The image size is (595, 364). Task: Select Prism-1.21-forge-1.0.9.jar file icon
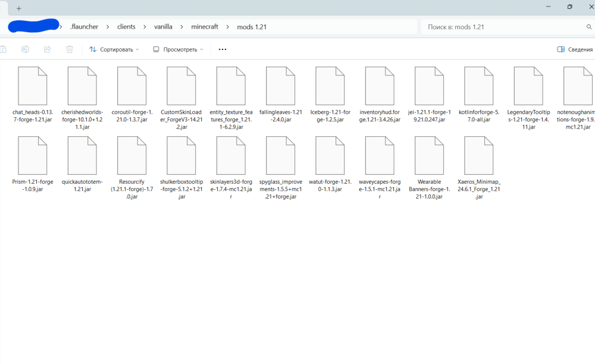pyautogui.click(x=33, y=156)
